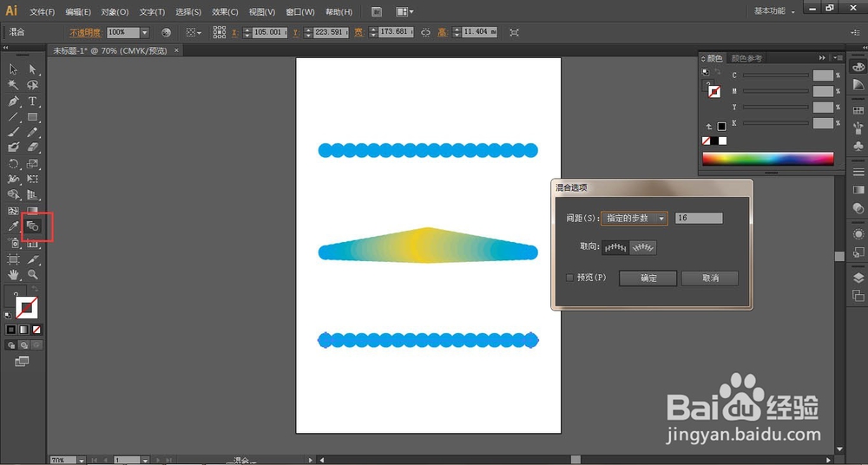This screenshot has width=868, height=465.
Task: Set toolbox paint mode to Gradient
Action: pos(23,330)
